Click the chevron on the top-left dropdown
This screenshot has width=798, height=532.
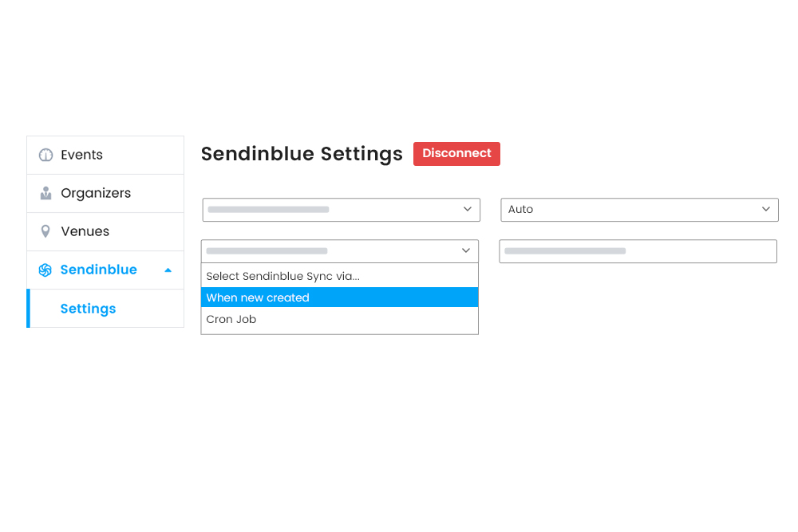[x=468, y=210]
